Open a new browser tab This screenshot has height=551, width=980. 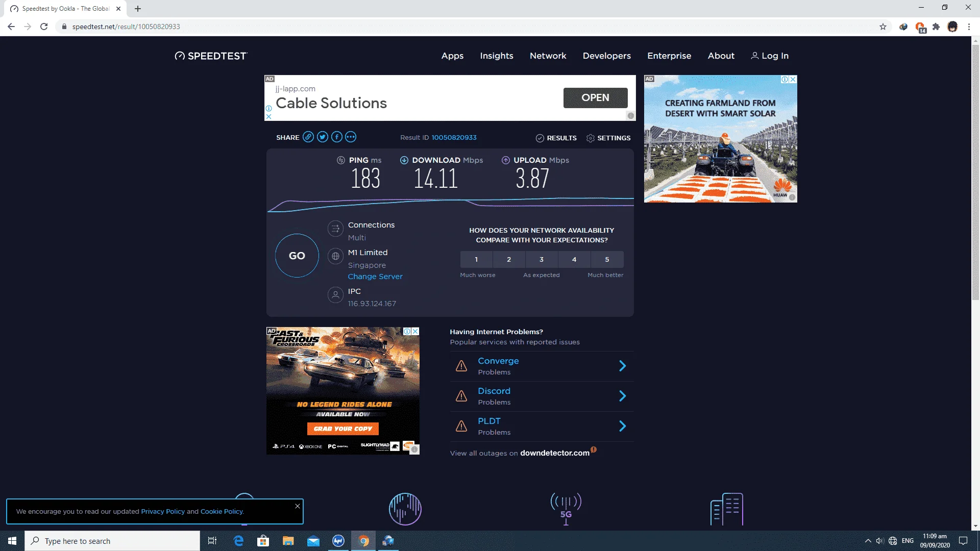coord(138,9)
